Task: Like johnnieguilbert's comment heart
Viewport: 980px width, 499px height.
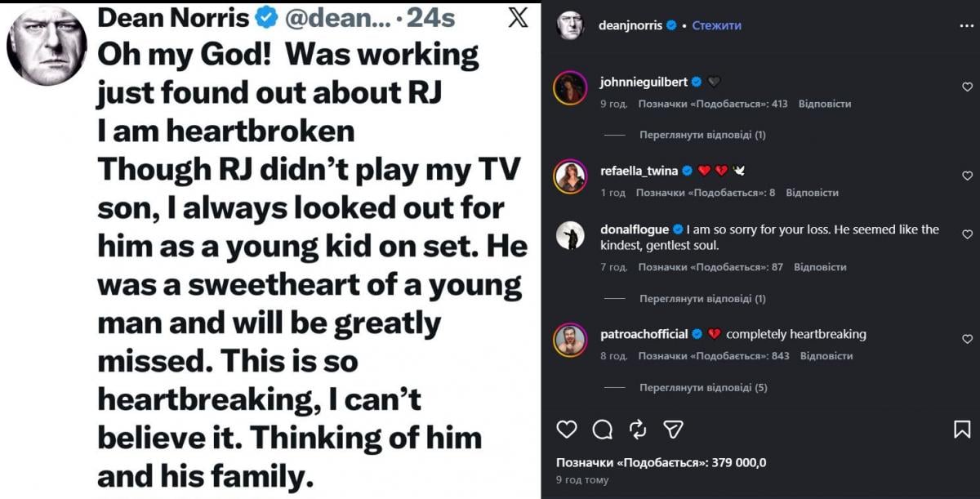Action: click(968, 87)
